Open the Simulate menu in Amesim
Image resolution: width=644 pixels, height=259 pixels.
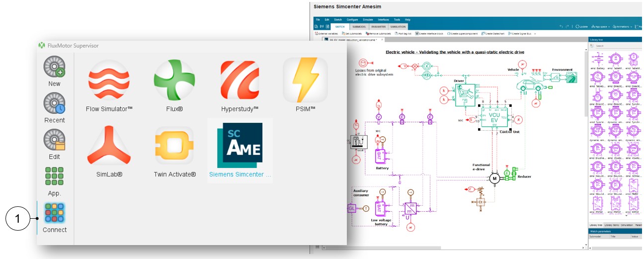(368, 19)
